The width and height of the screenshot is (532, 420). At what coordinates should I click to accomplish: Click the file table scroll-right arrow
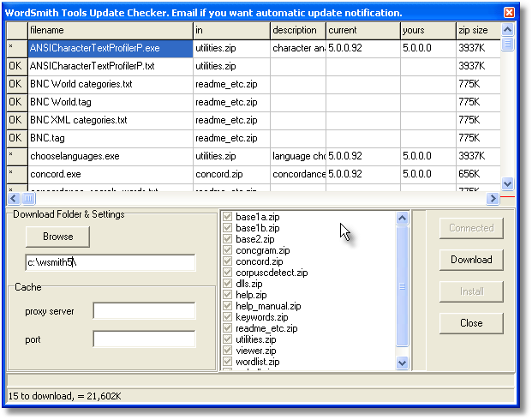(x=493, y=198)
